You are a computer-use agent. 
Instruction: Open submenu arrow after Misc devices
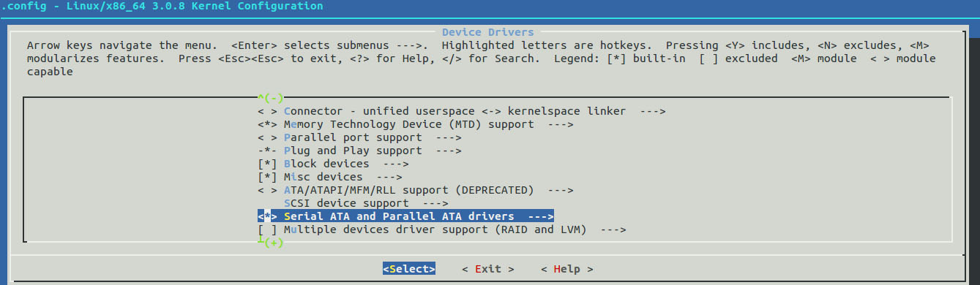pos(389,177)
